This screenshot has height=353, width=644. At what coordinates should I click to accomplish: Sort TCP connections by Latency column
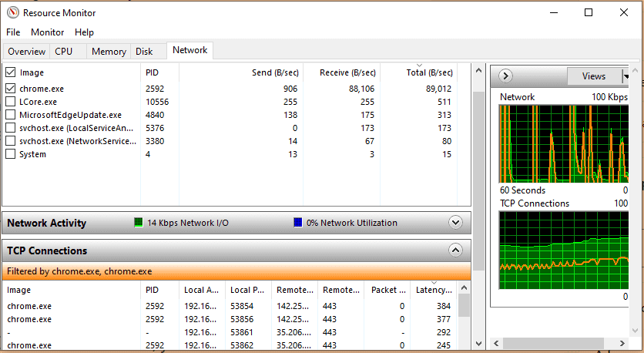coord(434,290)
